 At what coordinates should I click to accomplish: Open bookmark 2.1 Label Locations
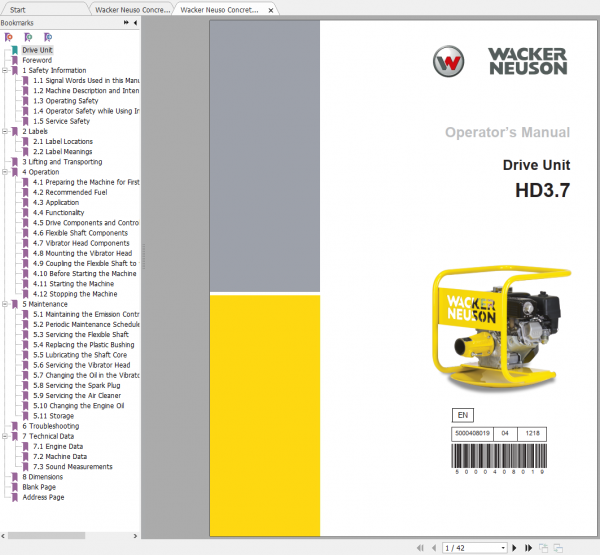tap(63, 142)
